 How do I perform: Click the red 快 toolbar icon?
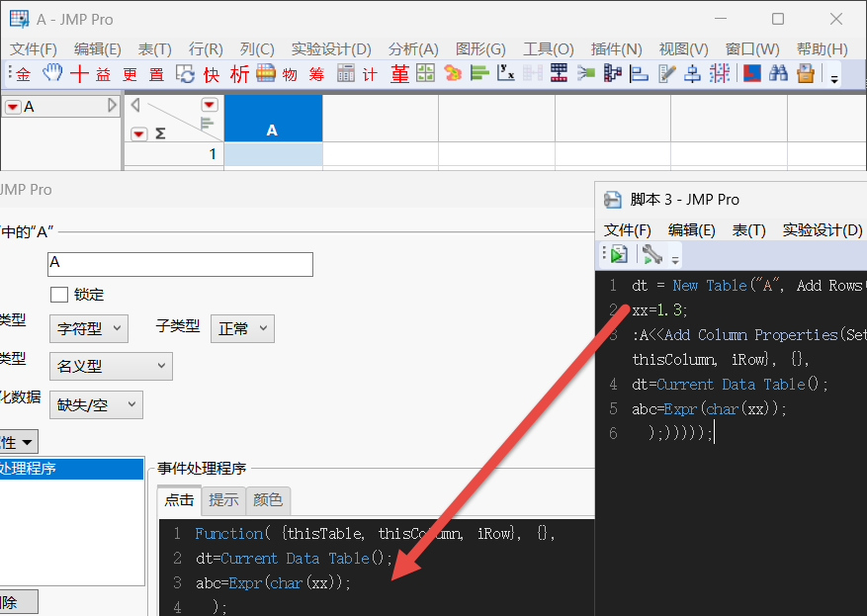pyautogui.click(x=212, y=74)
